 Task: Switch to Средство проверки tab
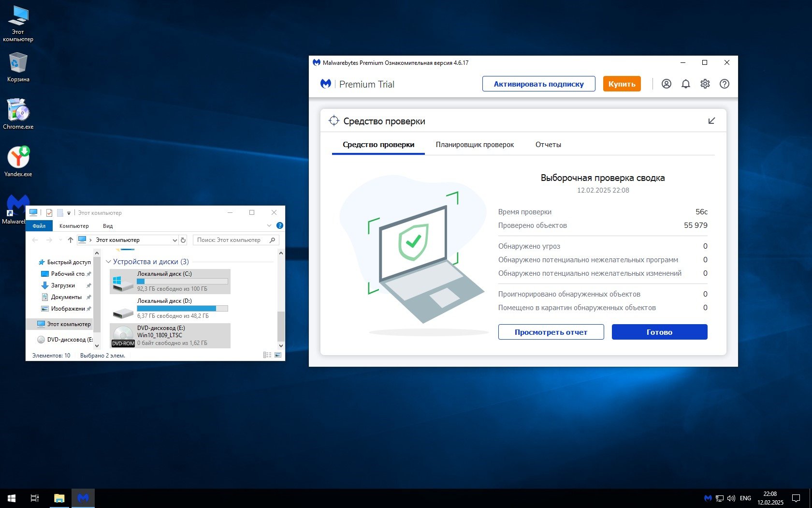pos(378,145)
